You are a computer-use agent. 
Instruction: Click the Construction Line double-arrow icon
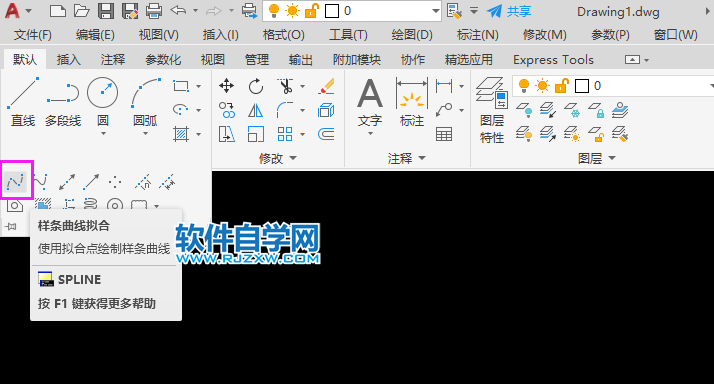66,182
